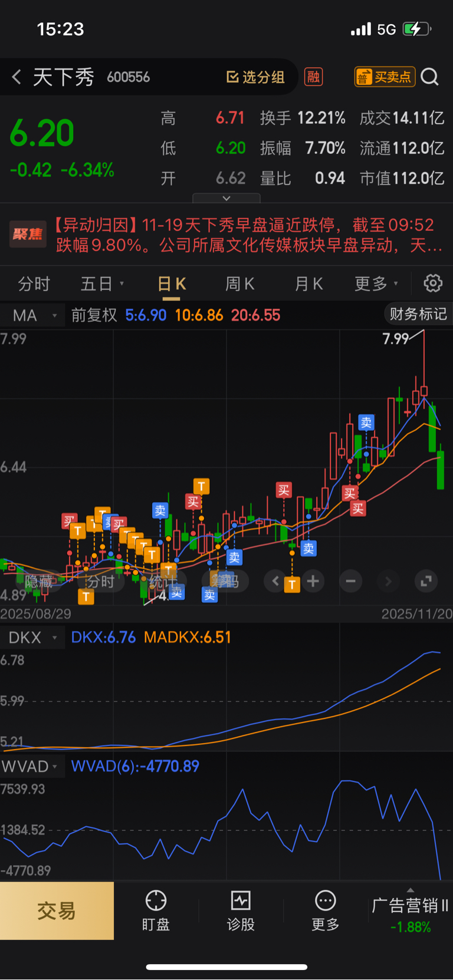Open the 五日 tab dropdown
This screenshot has width=453, height=980.
pos(103,284)
